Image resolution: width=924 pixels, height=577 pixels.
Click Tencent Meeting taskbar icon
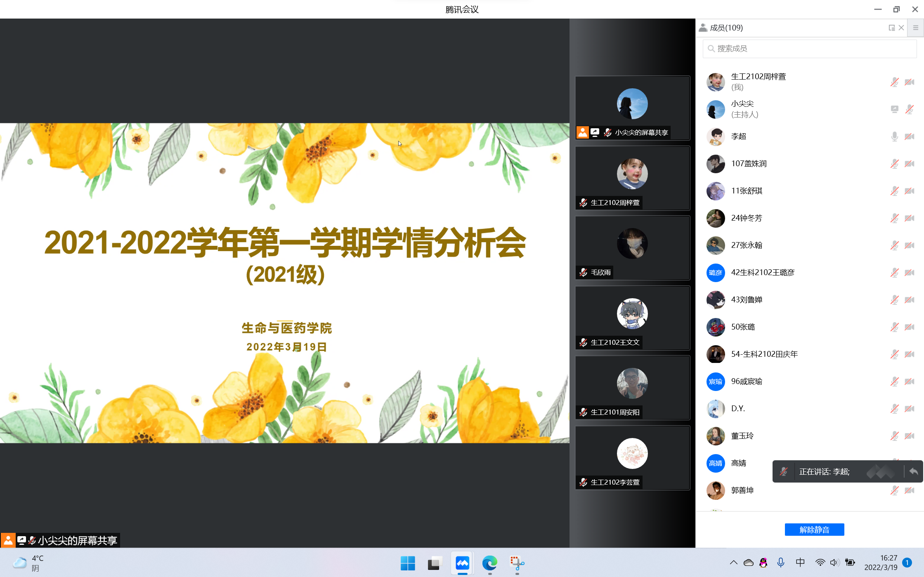click(462, 563)
